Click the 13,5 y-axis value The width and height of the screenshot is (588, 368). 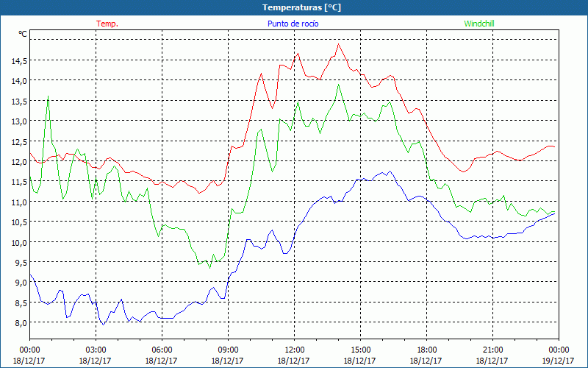tap(19, 101)
